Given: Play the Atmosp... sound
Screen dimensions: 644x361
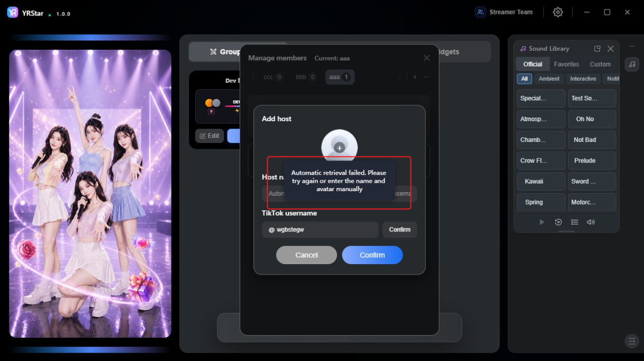Looking at the screenshot, I should (x=541, y=119).
